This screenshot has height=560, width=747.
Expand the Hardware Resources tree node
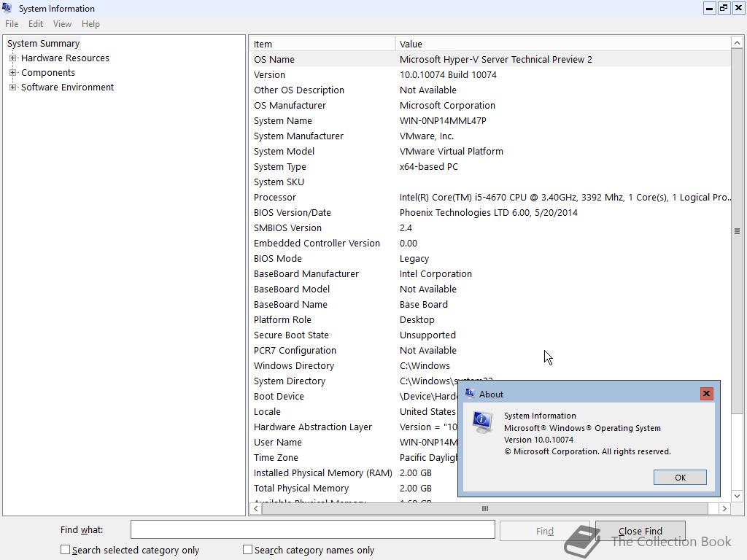(13, 58)
